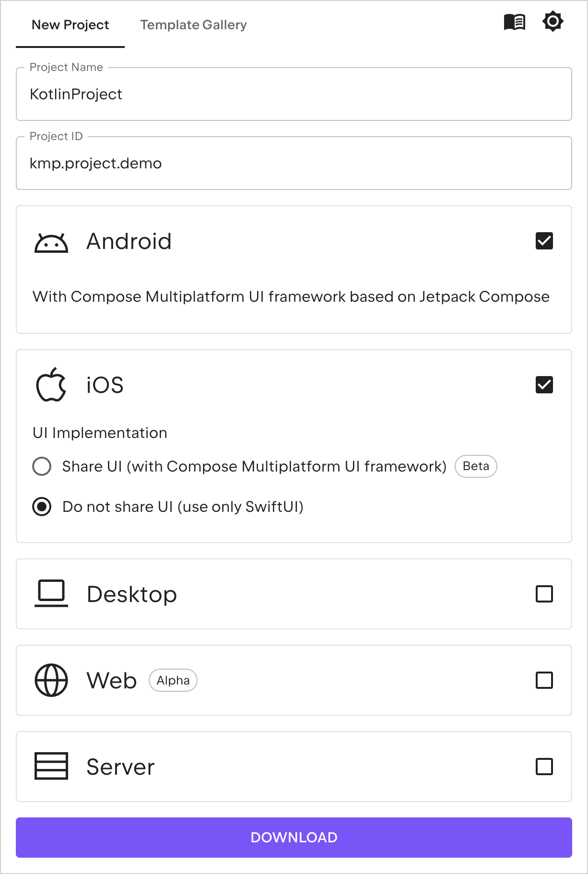Switch to the Template Gallery tab
This screenshot has height=874, width=588.
click(193, 24)
